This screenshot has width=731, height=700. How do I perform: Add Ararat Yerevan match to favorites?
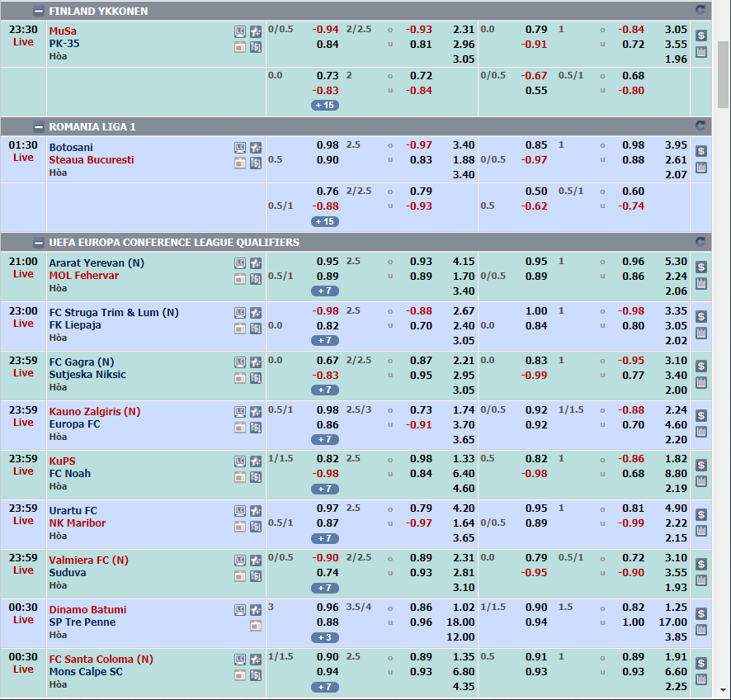coord(256,263)
